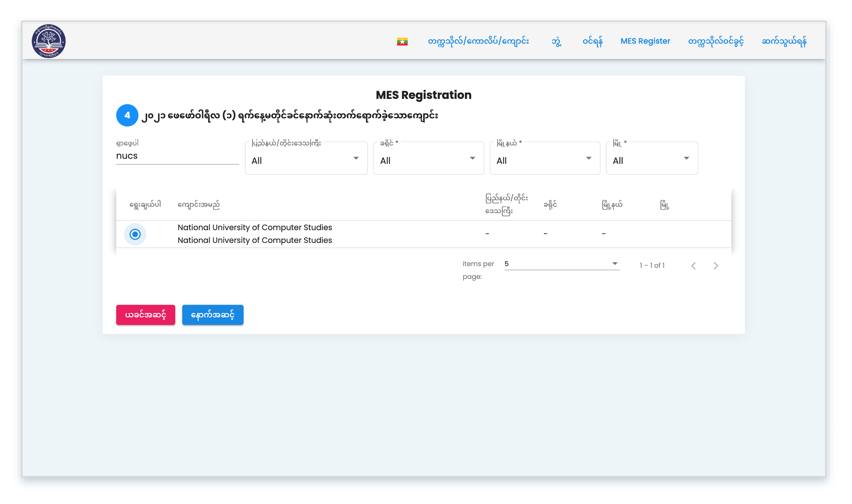
Task: Click the MES Registration heading
Action: [x=424, y=95]
